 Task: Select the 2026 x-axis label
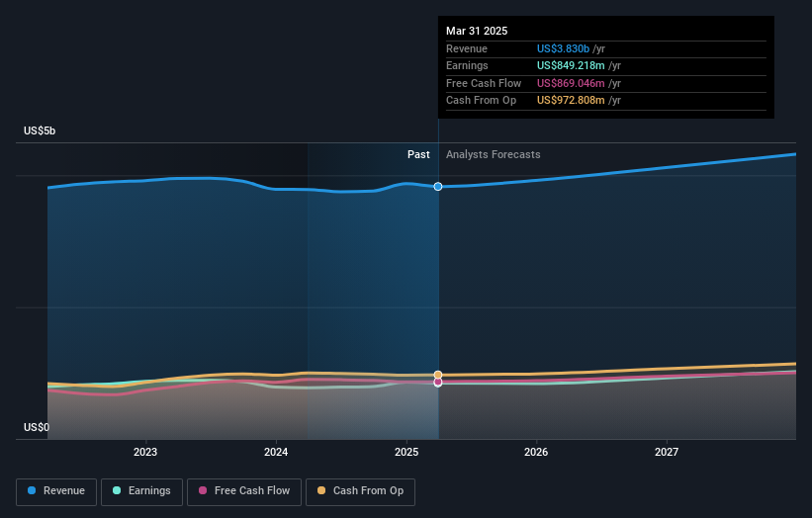click(x=536, y=452)
